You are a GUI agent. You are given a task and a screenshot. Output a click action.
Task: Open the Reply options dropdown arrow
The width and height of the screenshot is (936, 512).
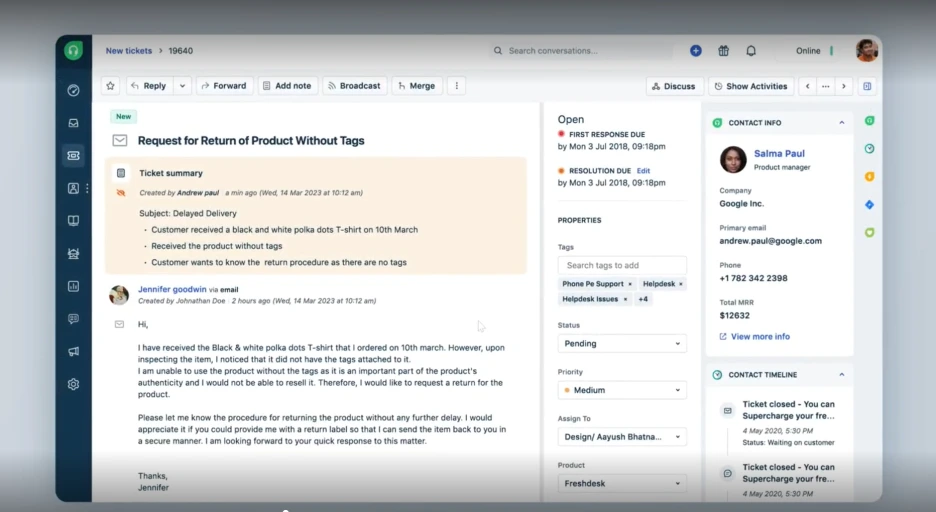click(182, 86)
